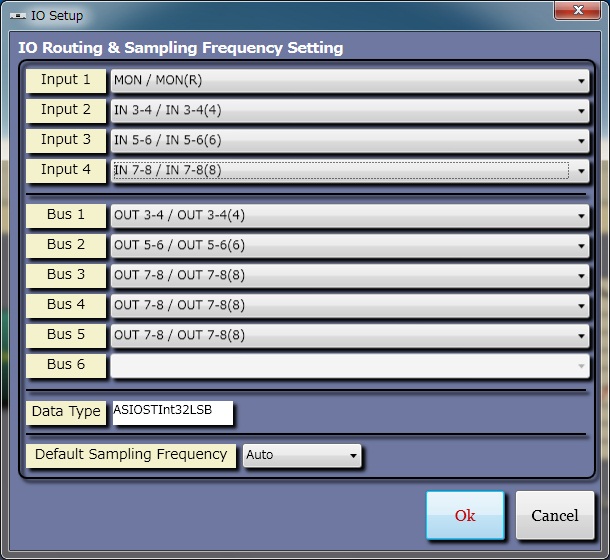The height and width of the screenshot is (560, 610).
Task: Expand the Bus 2 output dropdown
Action: click(x=349, y=246)
